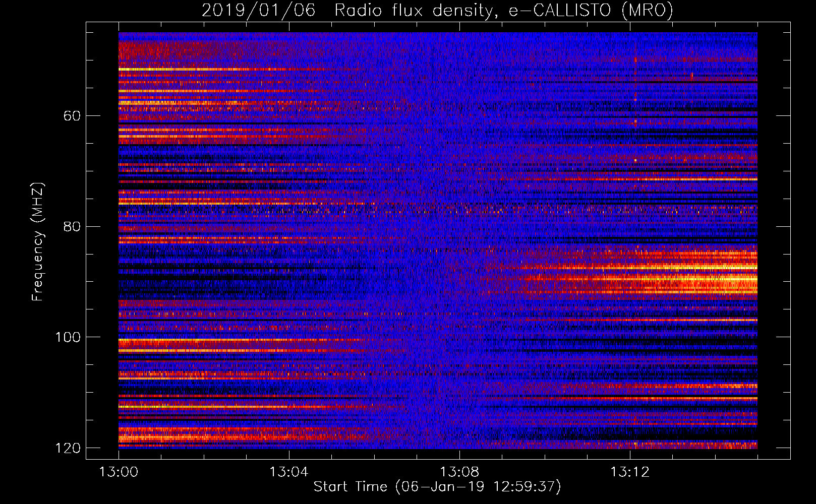The height and width of the screenshot is (504, 816).
Task: Click the 13:12 time tick label
Action: (x=629, y=472)
